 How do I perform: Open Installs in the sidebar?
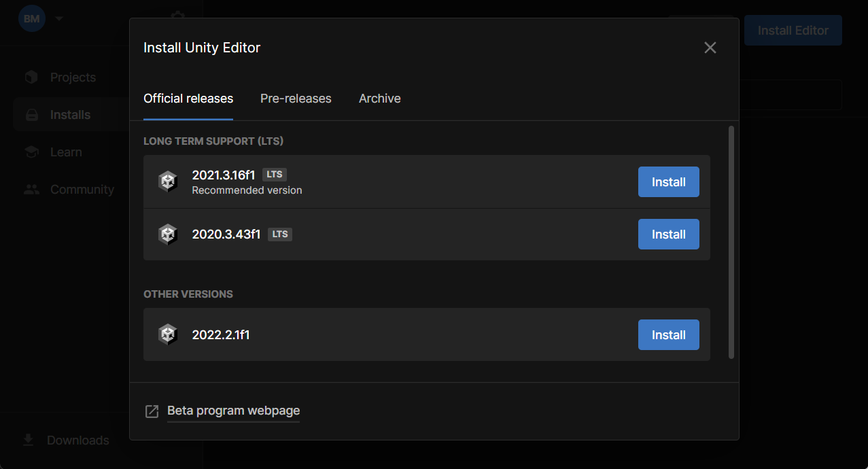tap(70, 115)
